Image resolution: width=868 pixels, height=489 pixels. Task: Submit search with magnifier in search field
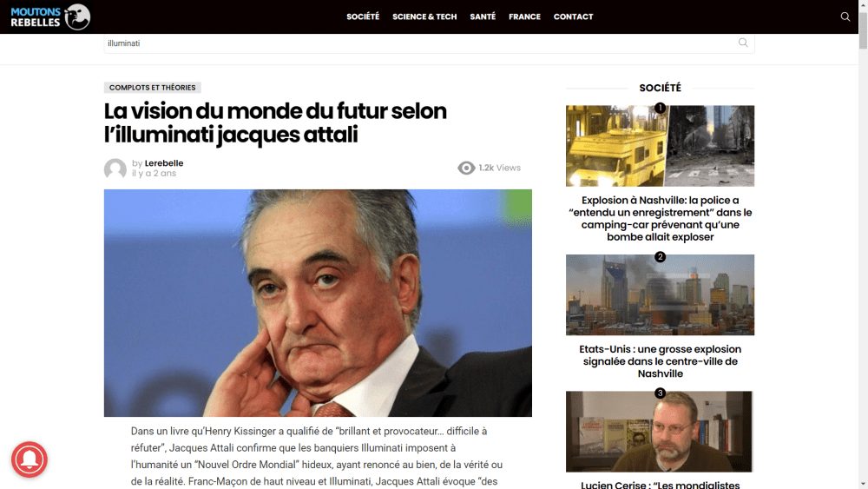743,43
